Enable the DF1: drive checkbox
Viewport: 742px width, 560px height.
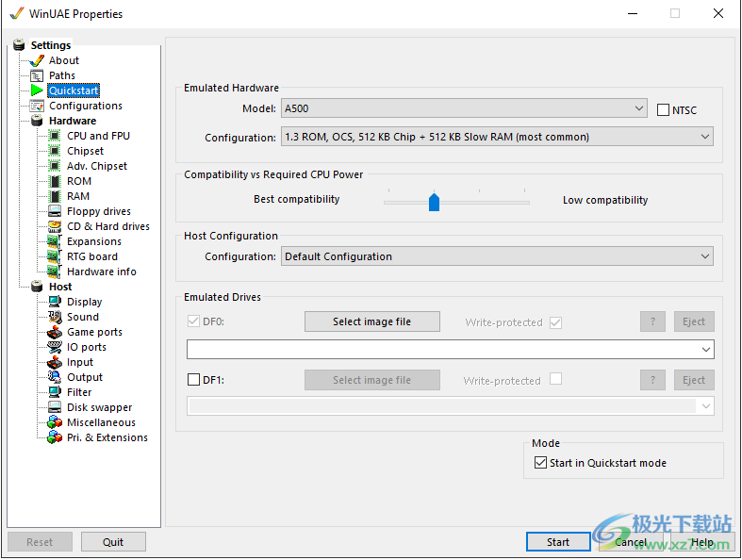click(193, 380)
